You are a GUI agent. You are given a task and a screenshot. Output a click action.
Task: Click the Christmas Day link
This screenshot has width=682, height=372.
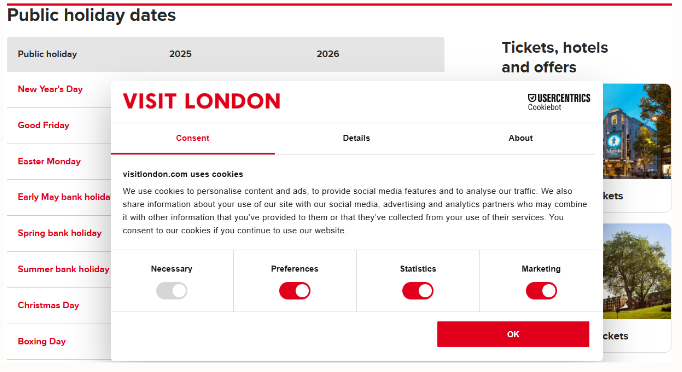(x=48, y=305)
